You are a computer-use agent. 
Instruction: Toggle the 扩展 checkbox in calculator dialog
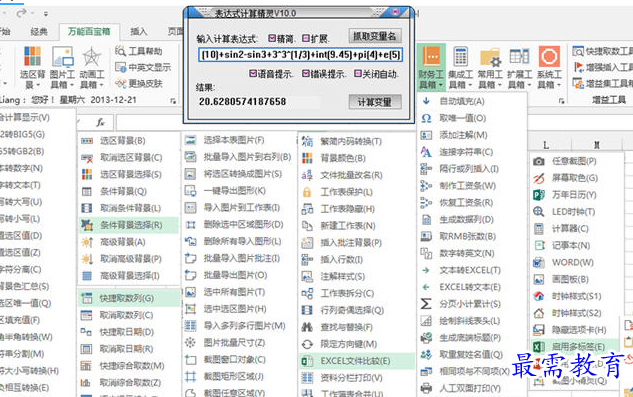(306, 38)
